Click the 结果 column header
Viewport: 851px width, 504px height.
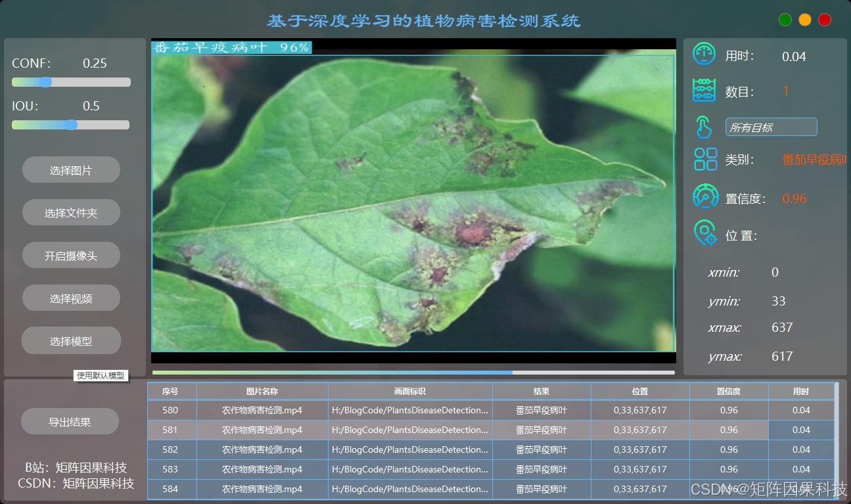pos(541,391)
